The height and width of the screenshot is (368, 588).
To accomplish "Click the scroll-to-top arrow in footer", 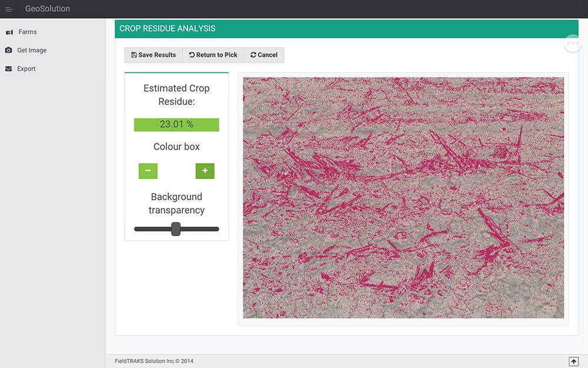I will (x=573, y=361).
